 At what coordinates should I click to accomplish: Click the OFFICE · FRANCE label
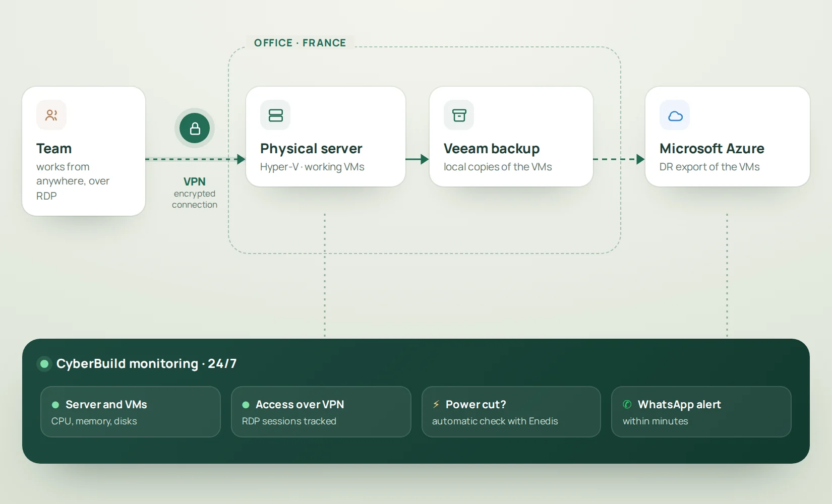pos(300,43)
